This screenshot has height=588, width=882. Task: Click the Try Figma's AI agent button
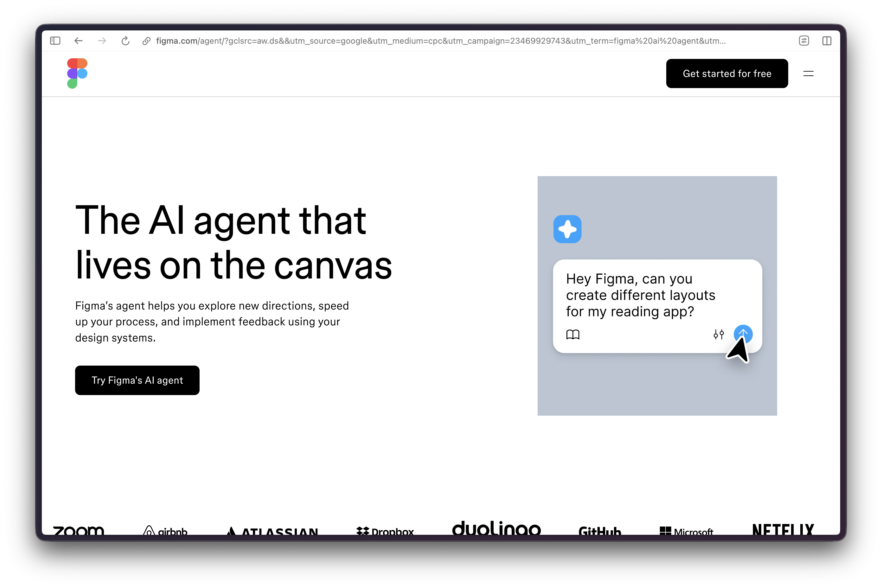137,380
